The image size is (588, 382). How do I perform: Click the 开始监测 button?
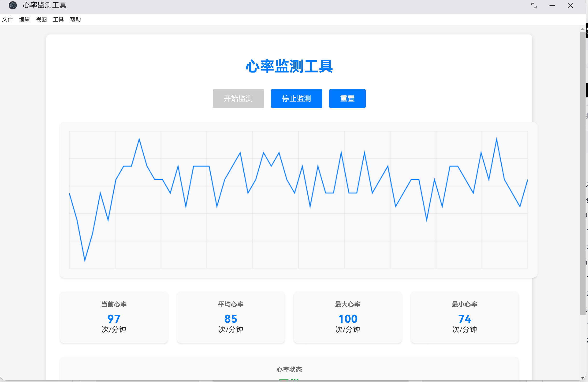(238, 99)
